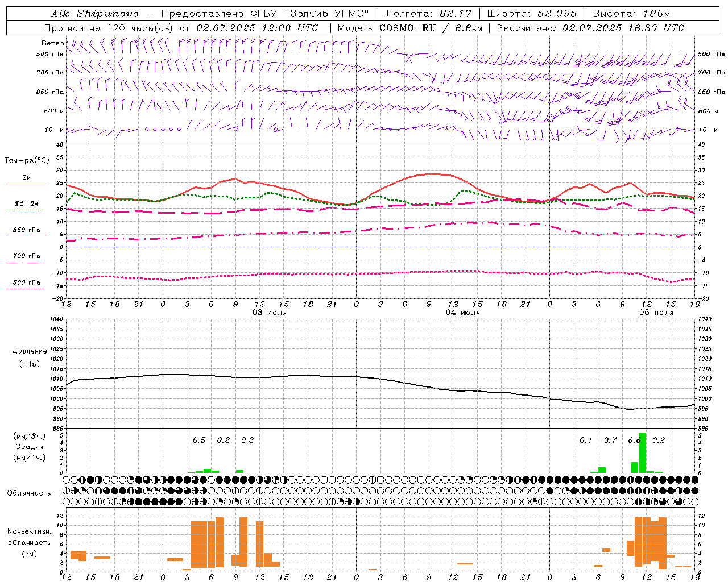This screenshot has height=582, width=728.
Task: Select the "Предоставлено ФГБУ ЗапСиб УГМС" provider text
Action: (264, 14)
